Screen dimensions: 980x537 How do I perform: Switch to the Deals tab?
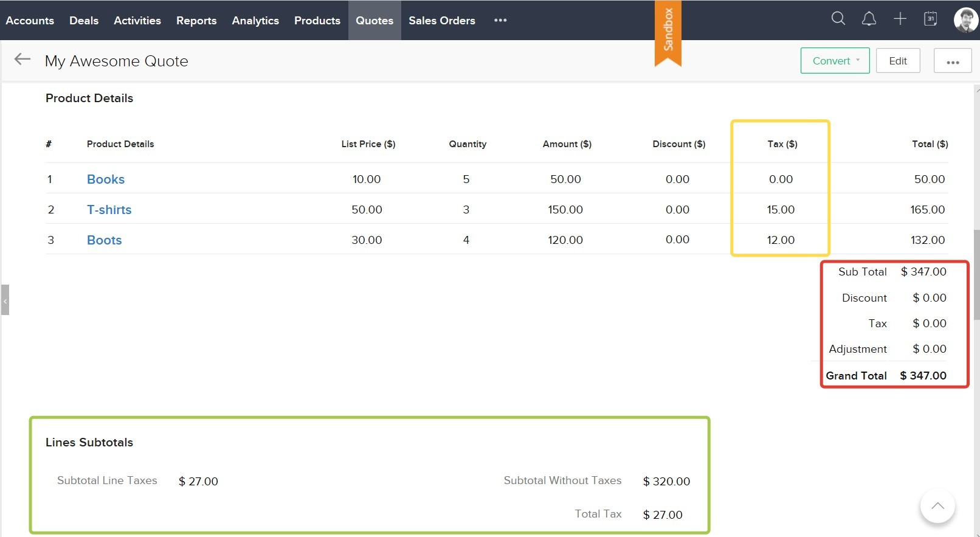84,20
